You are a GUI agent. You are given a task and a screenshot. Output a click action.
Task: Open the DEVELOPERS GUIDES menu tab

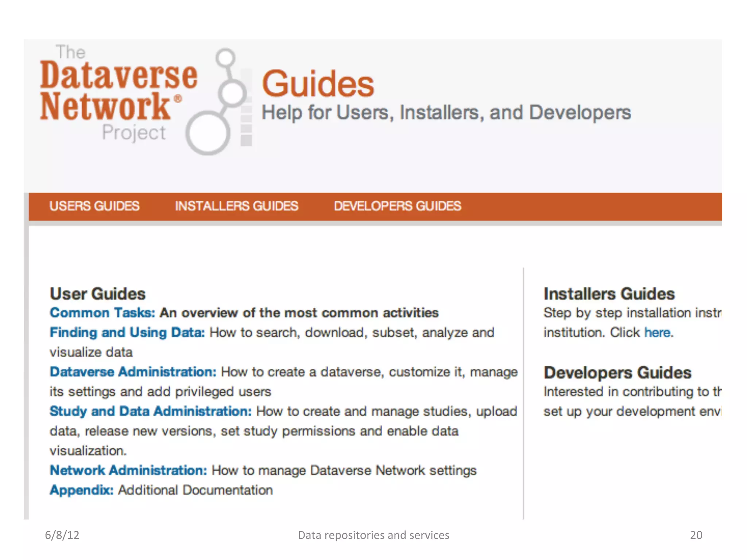[x=398, y=206]
